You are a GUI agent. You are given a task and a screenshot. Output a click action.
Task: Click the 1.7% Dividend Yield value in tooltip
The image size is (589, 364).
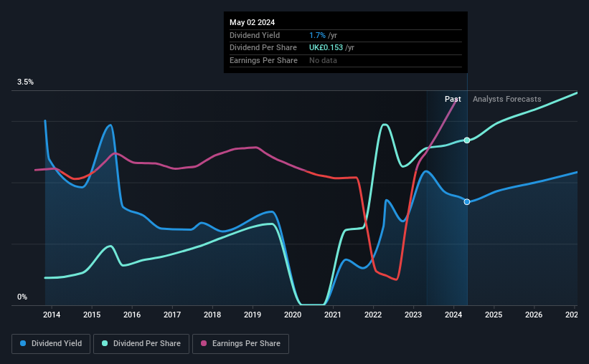click(317, 35)
